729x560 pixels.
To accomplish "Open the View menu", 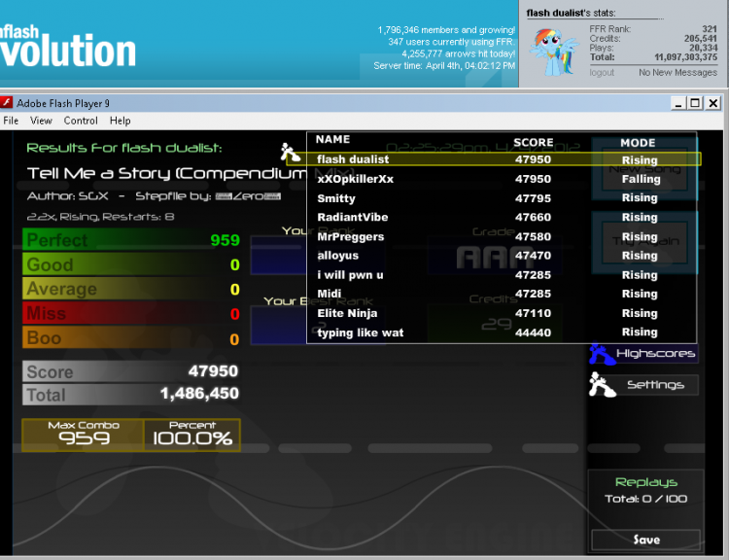I will [x=41, y=121].
